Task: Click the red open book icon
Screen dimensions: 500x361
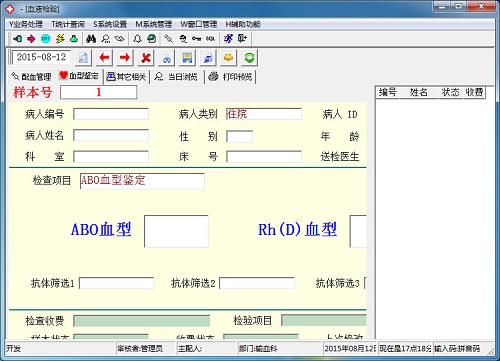Action: (x=119, y=39)
